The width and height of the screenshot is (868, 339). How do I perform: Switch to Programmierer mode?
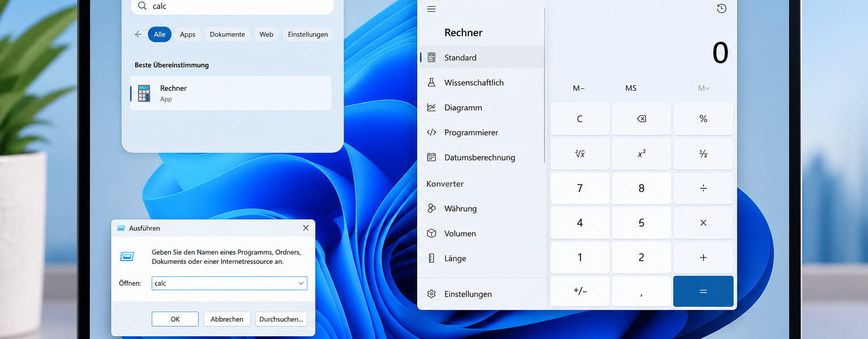(481, 132)
